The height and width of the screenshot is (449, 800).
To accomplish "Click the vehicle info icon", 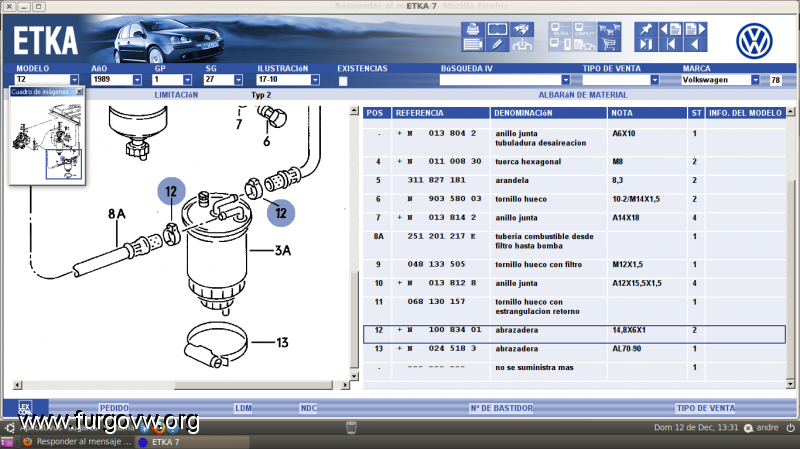I will coord(521,44).
